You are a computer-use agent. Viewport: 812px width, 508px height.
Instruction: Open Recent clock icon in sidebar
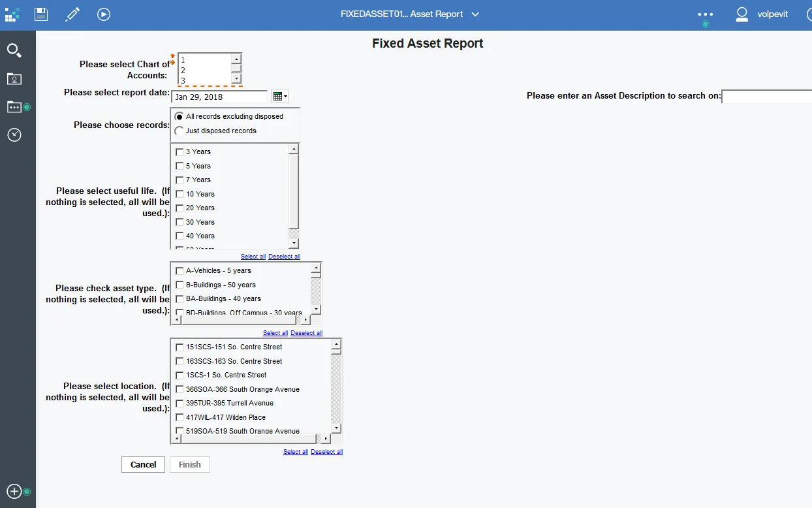tap(14, 135)
